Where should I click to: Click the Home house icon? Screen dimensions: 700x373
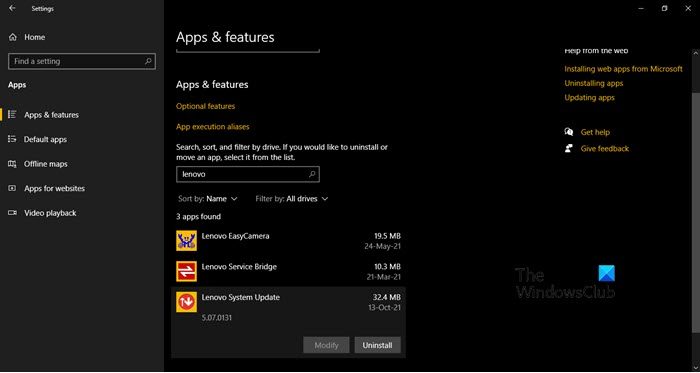(12, 37)
